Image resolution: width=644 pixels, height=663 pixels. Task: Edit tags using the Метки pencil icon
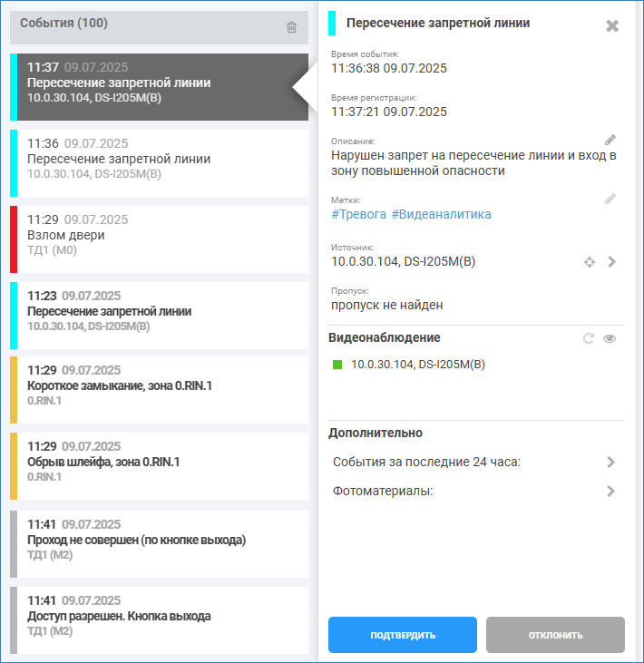[610, 199]
